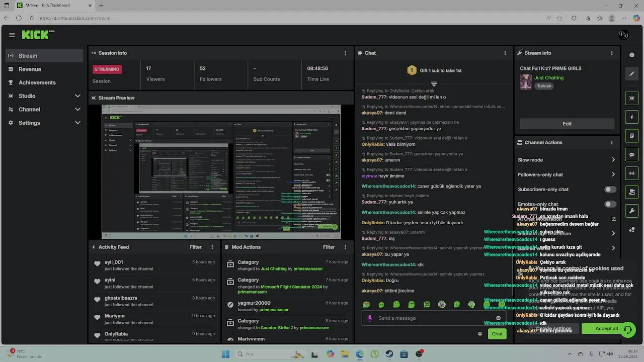The width and height of the screenshot is (644, 362).
Task: Insert the first green emote in the emote row
Action: point(366,304)
